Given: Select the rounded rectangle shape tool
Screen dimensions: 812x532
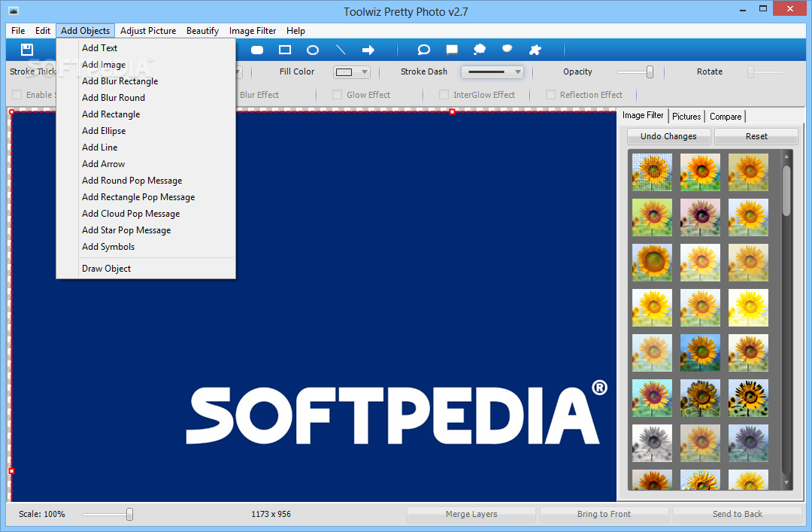Looking at the screenshot, I should pos(257,50).
